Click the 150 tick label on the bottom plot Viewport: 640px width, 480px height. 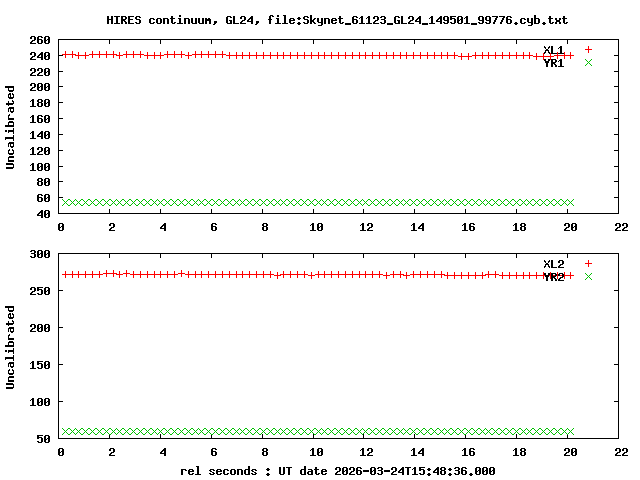click(40, 365)
